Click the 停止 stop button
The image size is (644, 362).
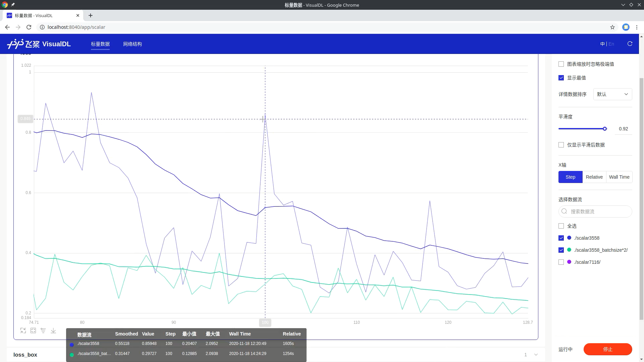pos(608,349)
